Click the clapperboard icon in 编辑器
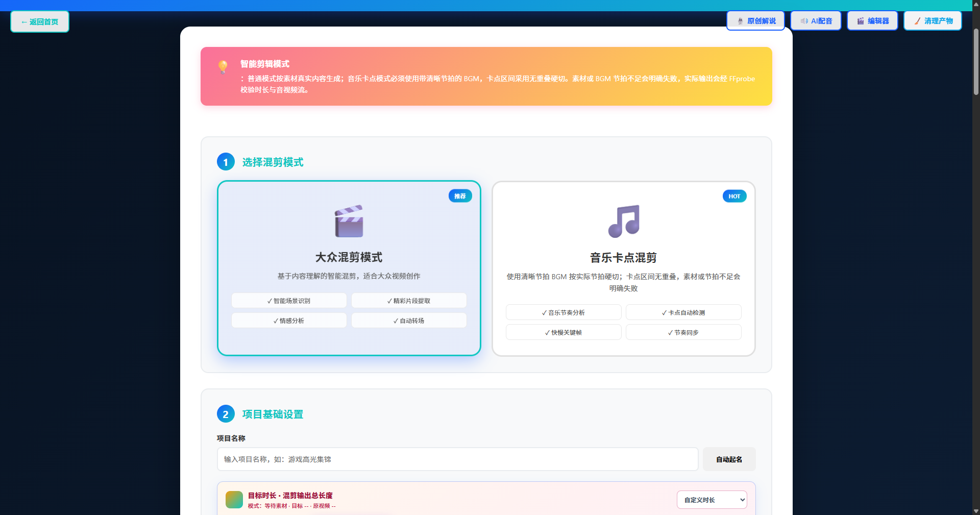 861,21
